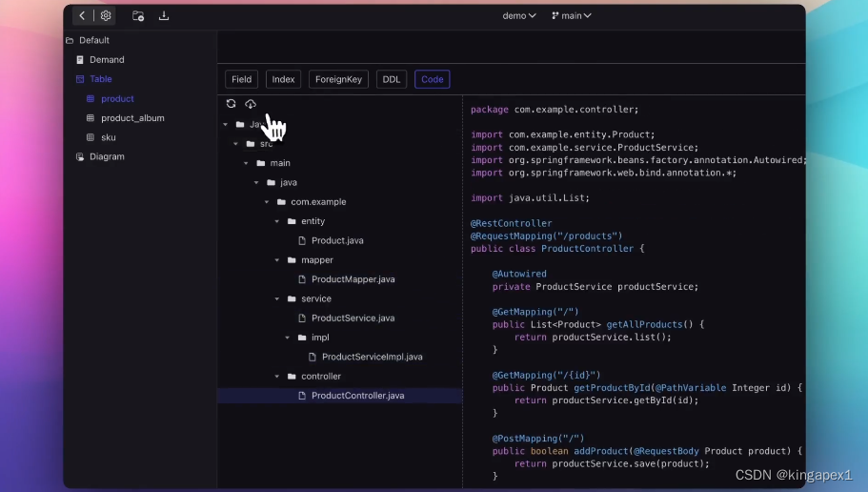Click the product_album table grid icon
868x492 pixels.
pos(91,118)
